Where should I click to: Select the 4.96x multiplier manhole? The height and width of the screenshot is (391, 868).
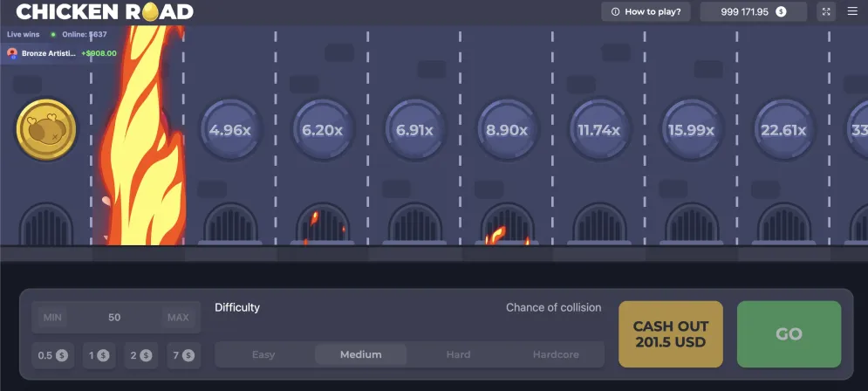pyautogui.click(x=229, y=130)
